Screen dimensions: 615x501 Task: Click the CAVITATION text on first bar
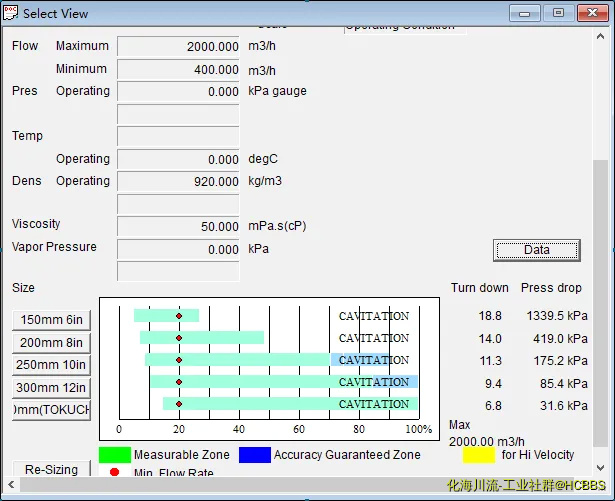pyautogui.click(x=374, y=316)
